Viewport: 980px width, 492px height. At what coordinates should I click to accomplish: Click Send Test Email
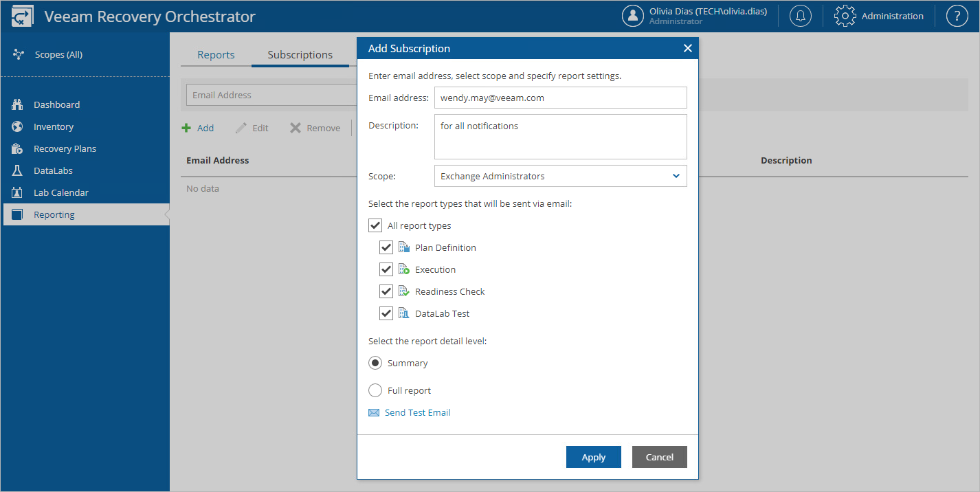pos(416,412)
